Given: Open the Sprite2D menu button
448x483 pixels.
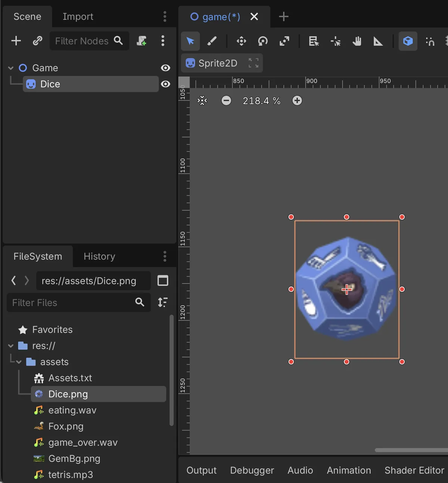Looking at the screenshot, I should [x=222, y=63].
